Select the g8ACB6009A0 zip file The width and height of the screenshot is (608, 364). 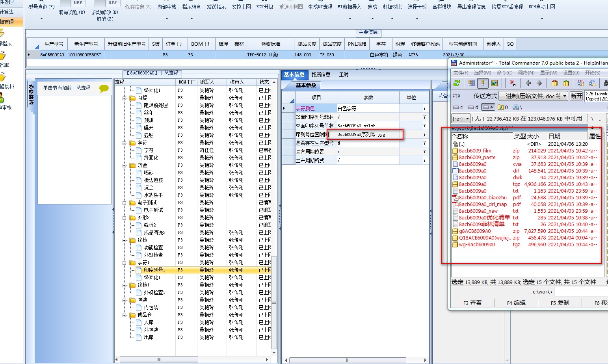coord(475,231)
